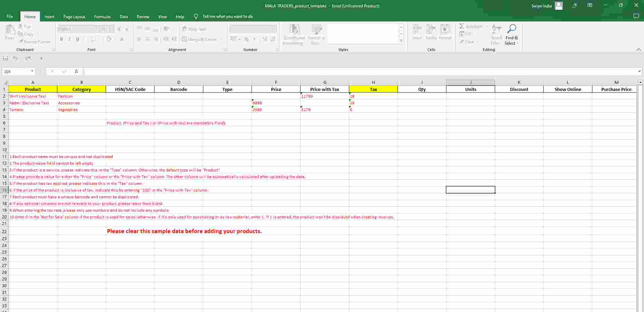Collapse the ribbon with the chevron
This screenshot has height=312, width=644.
tap(639, 50)
